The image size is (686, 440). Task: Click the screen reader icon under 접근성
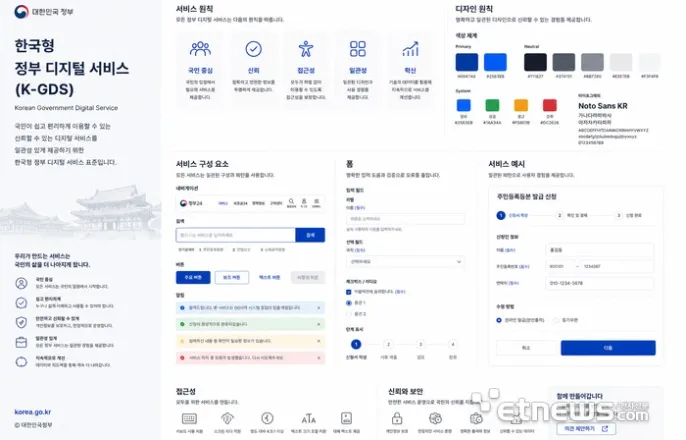227,419
